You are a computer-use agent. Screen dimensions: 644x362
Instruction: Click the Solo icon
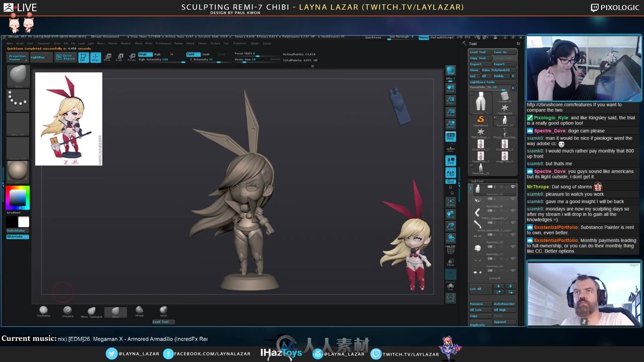pyautogui.click(x=451, y=287)
